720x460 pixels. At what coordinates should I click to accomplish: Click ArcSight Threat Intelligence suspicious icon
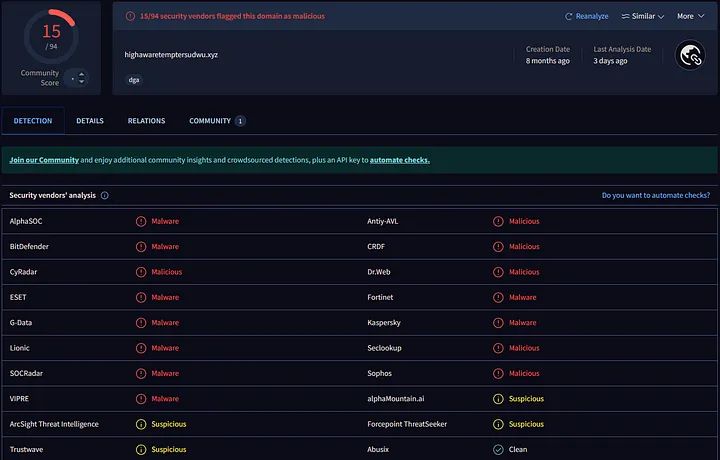[141, 424]
